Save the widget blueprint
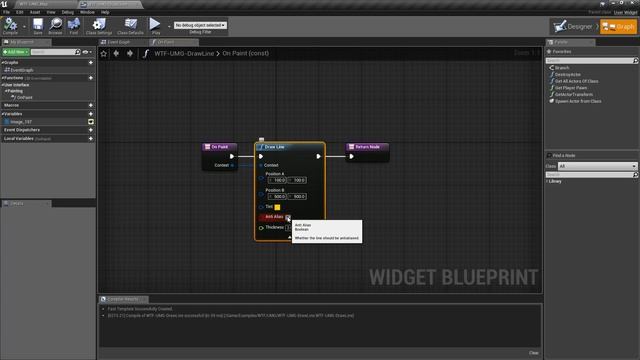 (38, 26)
